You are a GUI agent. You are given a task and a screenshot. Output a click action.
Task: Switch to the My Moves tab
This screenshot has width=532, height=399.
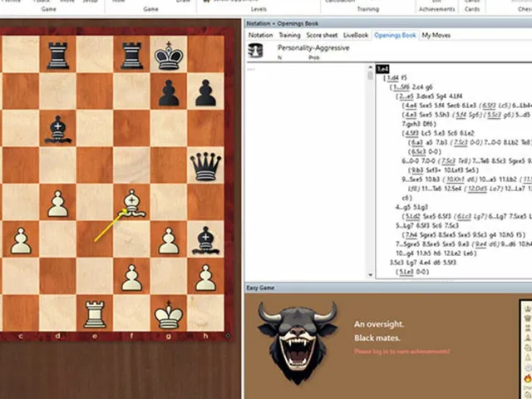(x=436, y=35)
